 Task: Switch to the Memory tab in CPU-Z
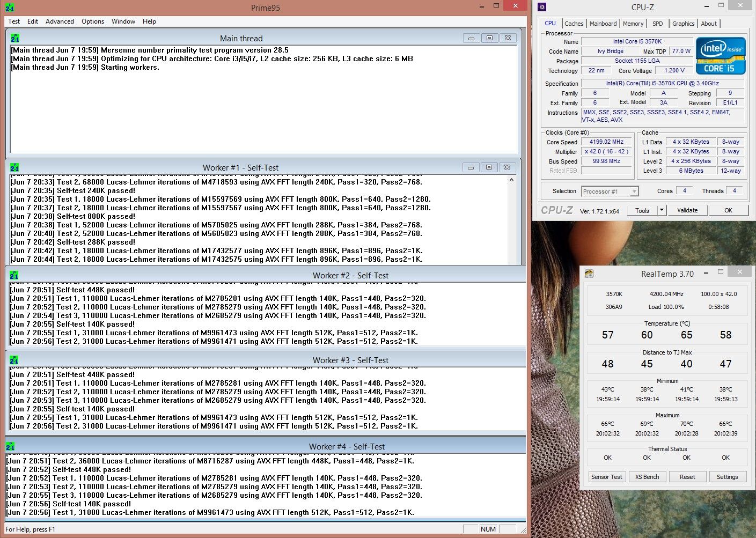tap(633, 24)
